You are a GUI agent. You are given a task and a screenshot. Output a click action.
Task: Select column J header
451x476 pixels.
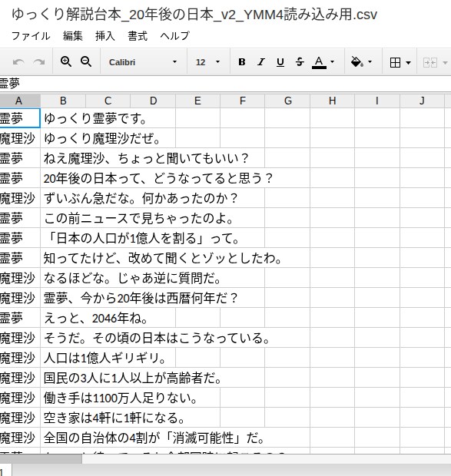(422, 101)
